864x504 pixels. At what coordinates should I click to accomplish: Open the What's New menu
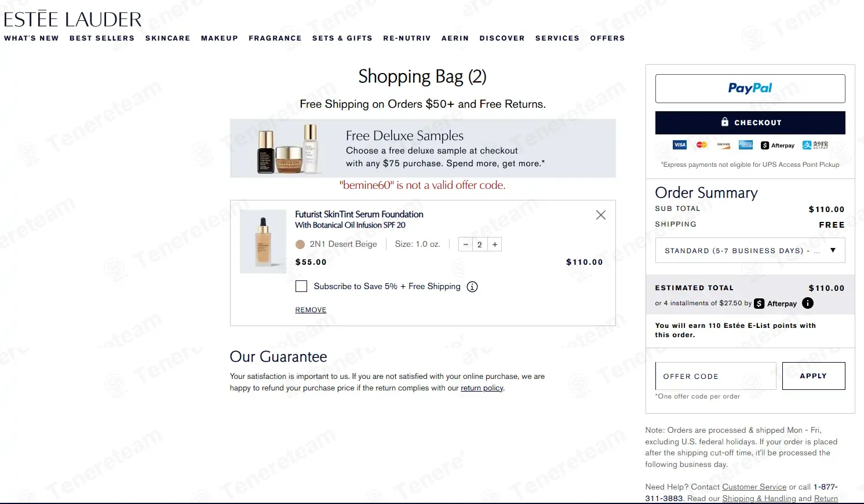tap(31, 38)
